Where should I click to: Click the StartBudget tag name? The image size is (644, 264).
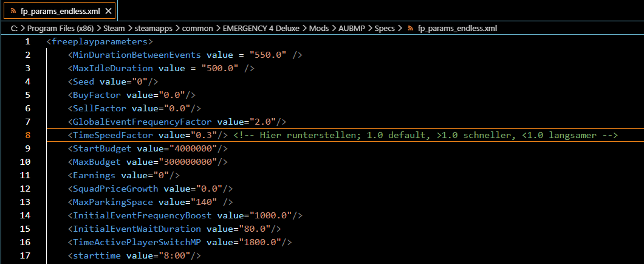[102, 148]
